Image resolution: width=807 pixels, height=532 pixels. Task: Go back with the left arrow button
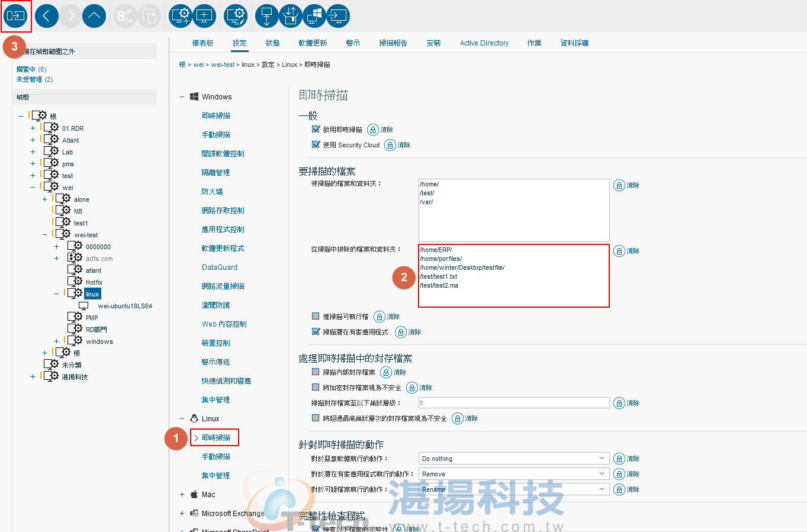point(47,16)
